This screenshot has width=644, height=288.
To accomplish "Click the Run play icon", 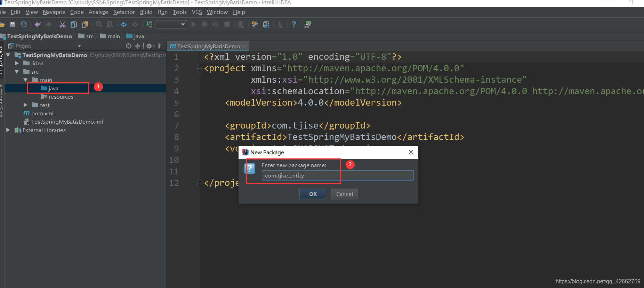I will coord(194,24).
